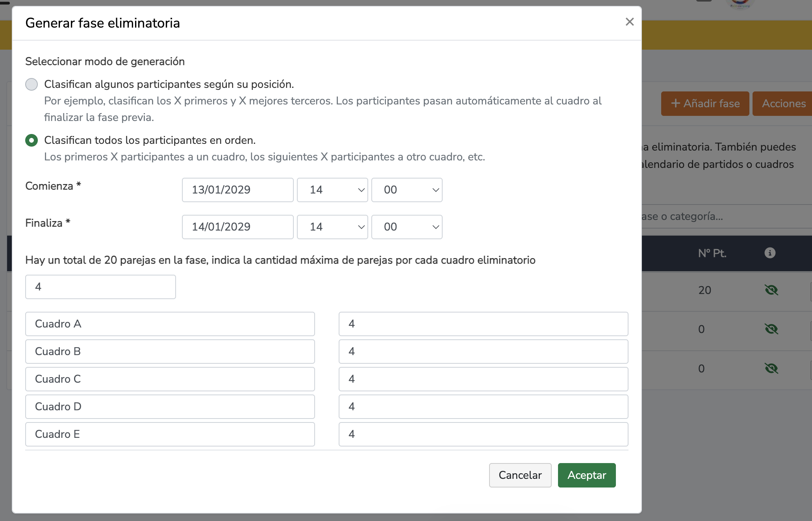Toggle hidden-eye icon in second table row
This screenshot has width=812, height=521.
(x=771, y=329)
